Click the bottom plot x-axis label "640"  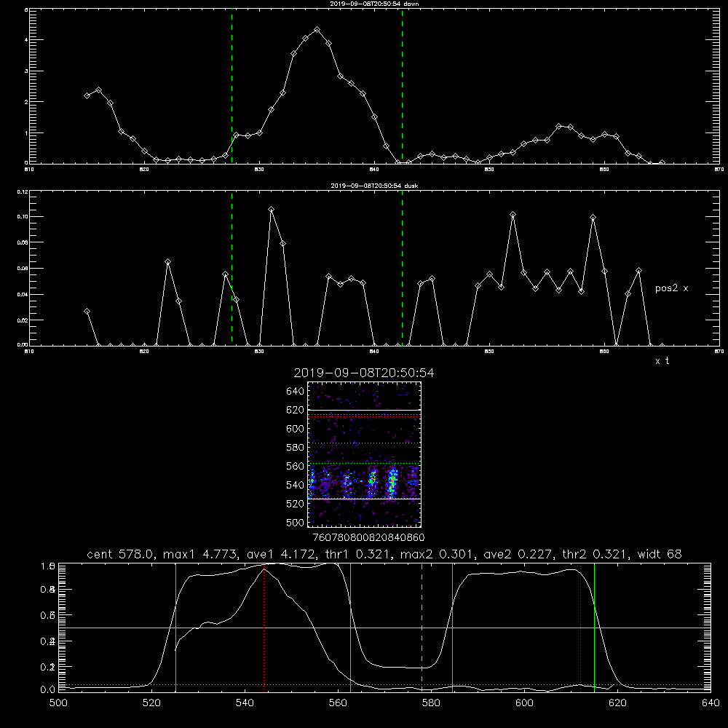tap(711, 703)
